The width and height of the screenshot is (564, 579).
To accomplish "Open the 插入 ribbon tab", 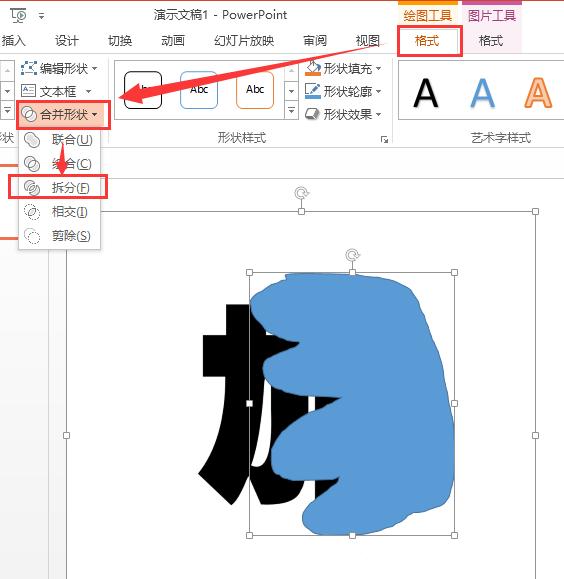I will 13,41.
